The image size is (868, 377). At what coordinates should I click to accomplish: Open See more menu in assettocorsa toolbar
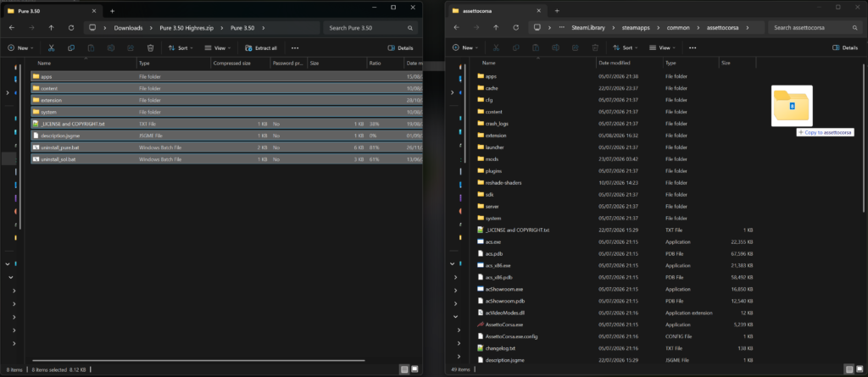[x=692, y=48]
